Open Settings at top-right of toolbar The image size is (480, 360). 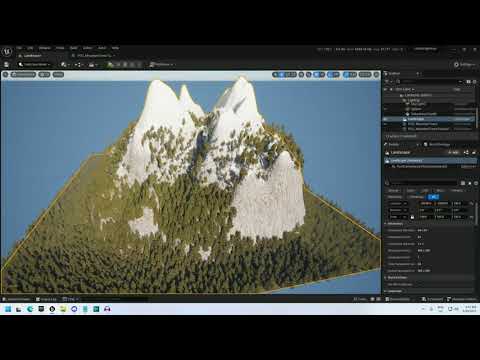464,64
